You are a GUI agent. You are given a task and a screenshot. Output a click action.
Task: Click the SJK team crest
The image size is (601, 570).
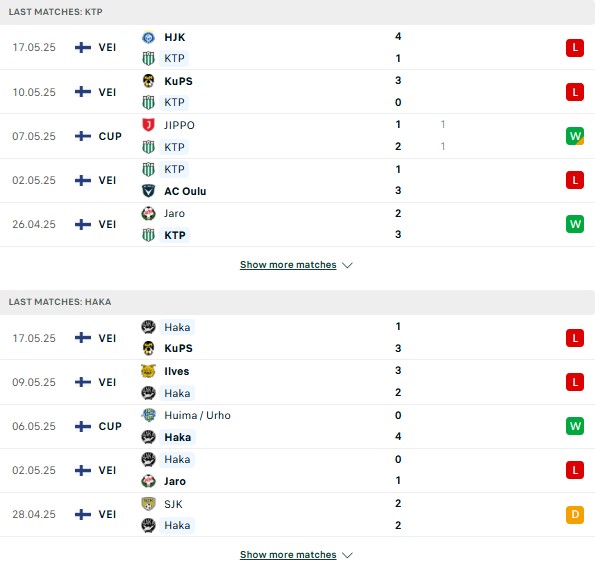[x=148, y=504]
